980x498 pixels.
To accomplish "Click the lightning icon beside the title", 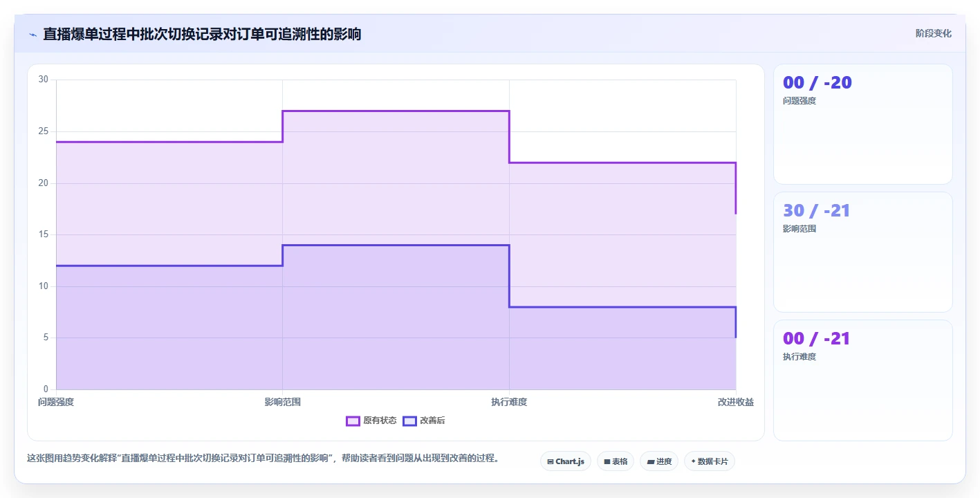I will click(33, 35).
